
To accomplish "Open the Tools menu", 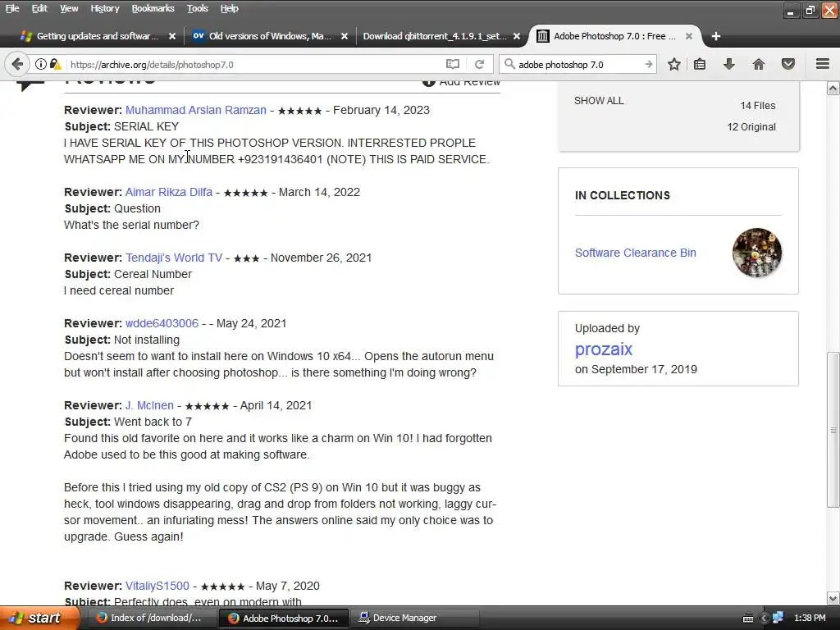I will click(197, 8).
